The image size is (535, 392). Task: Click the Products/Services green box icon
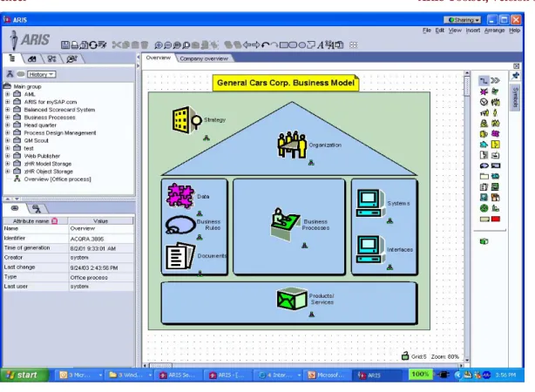[292, 299]
